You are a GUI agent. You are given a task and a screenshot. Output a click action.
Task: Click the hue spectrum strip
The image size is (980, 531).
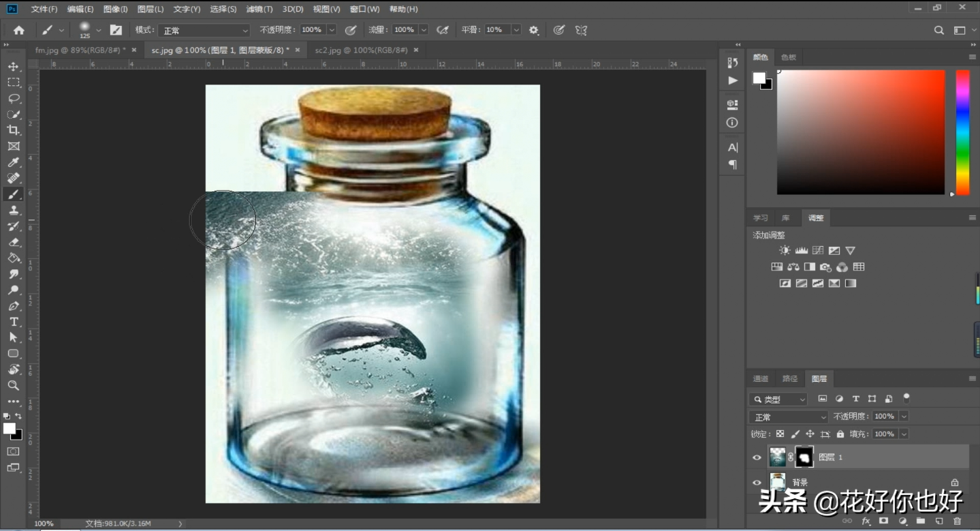click(962, 132)
